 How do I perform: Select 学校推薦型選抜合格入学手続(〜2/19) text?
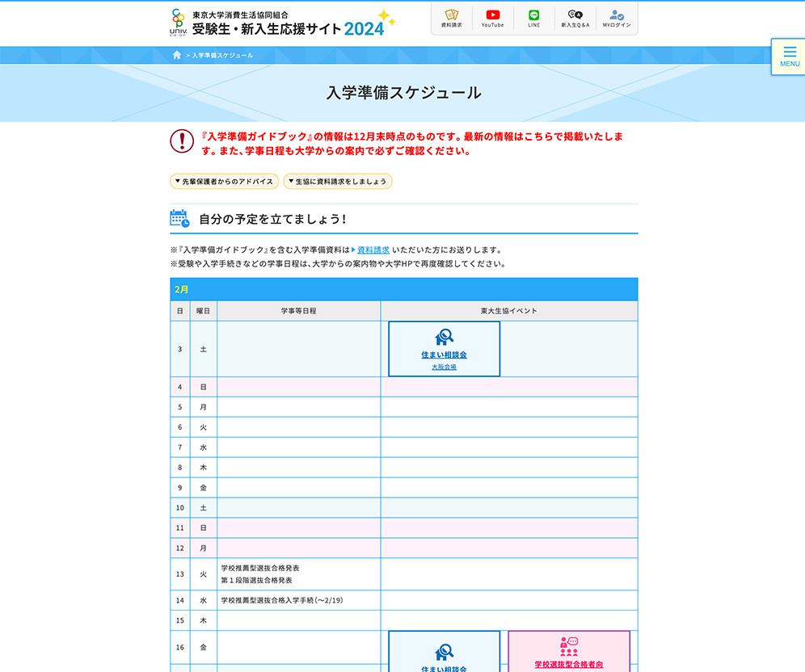click(282, 600)
